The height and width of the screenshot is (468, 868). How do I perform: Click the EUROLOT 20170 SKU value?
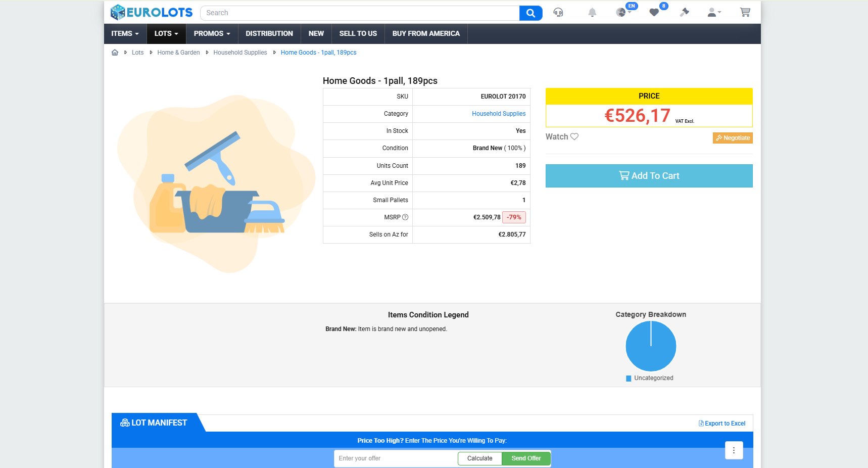(x=503, y=97)
